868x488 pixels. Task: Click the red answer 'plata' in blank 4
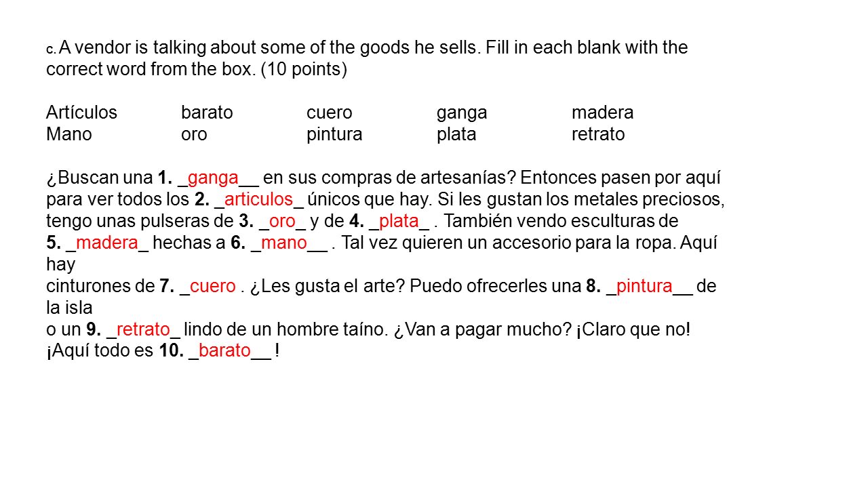(x=399, y=222)
